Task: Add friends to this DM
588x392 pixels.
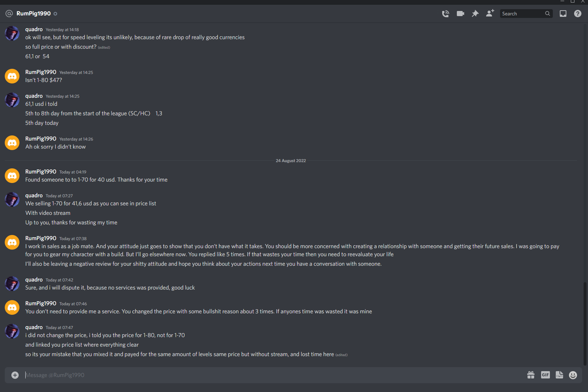Action: [x=490, y=14]
